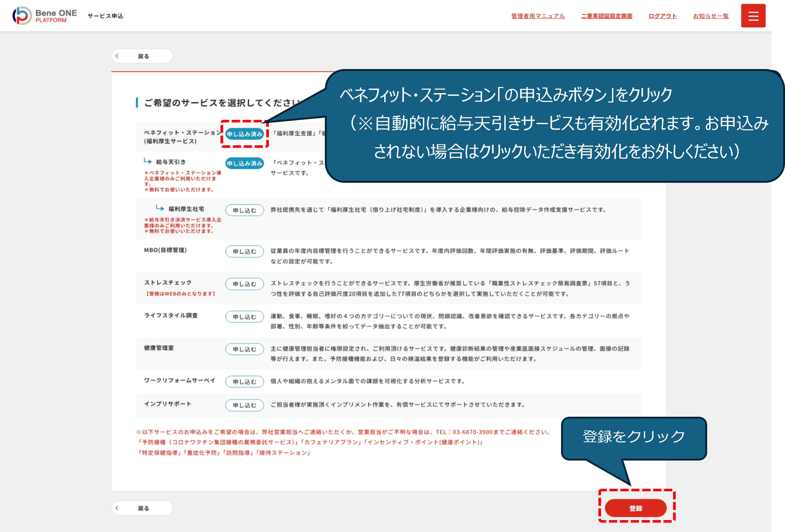Click the red 登録 register button

(x=635, y=508)
